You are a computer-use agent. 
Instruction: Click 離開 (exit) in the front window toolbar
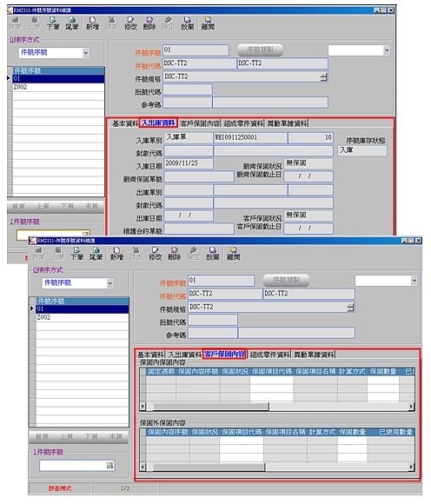pyautogui.click(x=234, y=254)
